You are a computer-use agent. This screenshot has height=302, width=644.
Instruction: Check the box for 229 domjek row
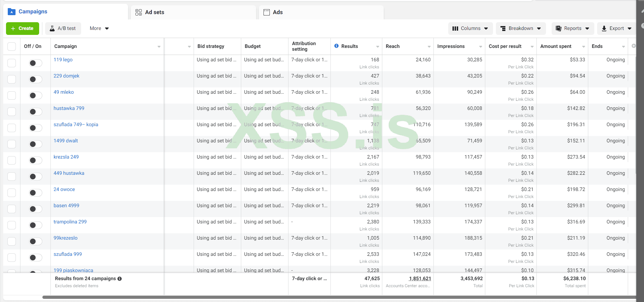pyautogui.click(x=12, y=79)
